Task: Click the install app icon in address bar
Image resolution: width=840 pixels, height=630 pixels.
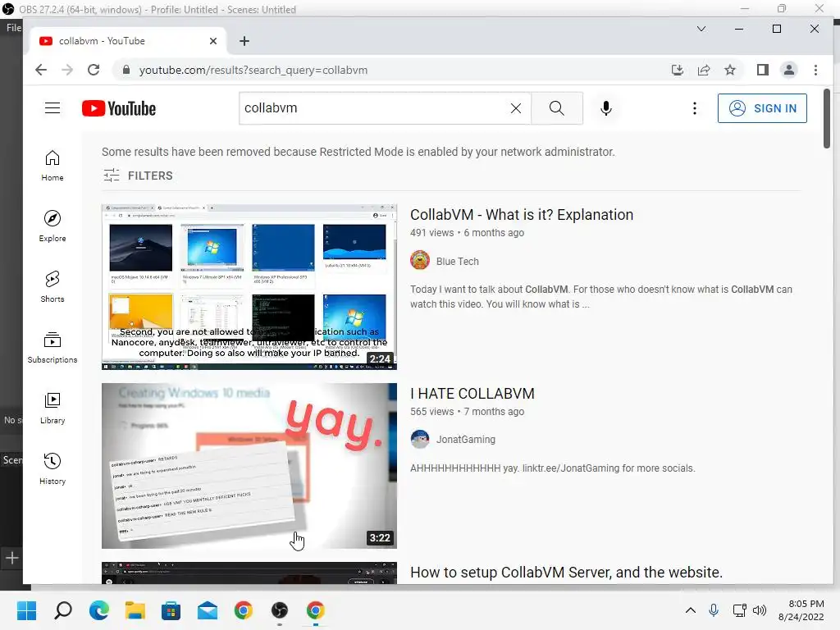Action: pos(678,71)
